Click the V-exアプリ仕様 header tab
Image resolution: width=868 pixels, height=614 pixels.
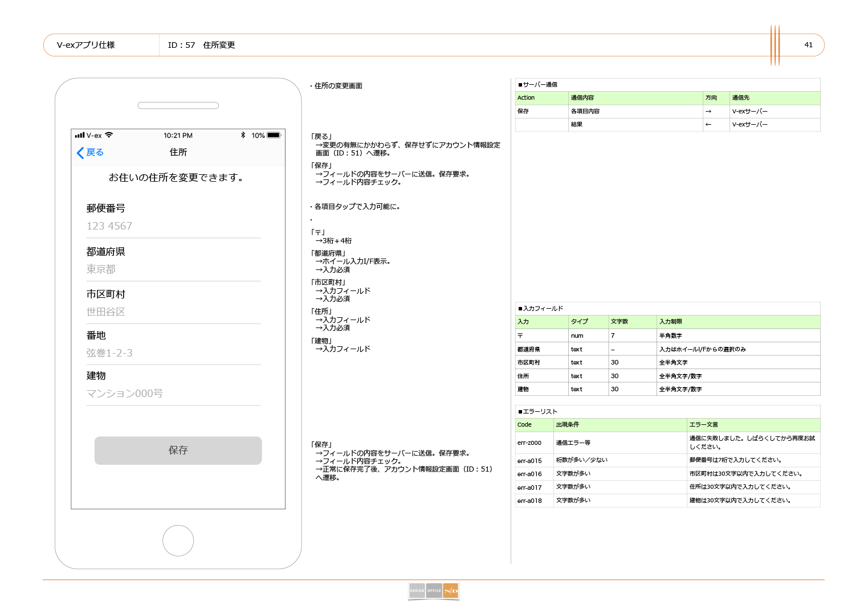[x=86, y=45]
